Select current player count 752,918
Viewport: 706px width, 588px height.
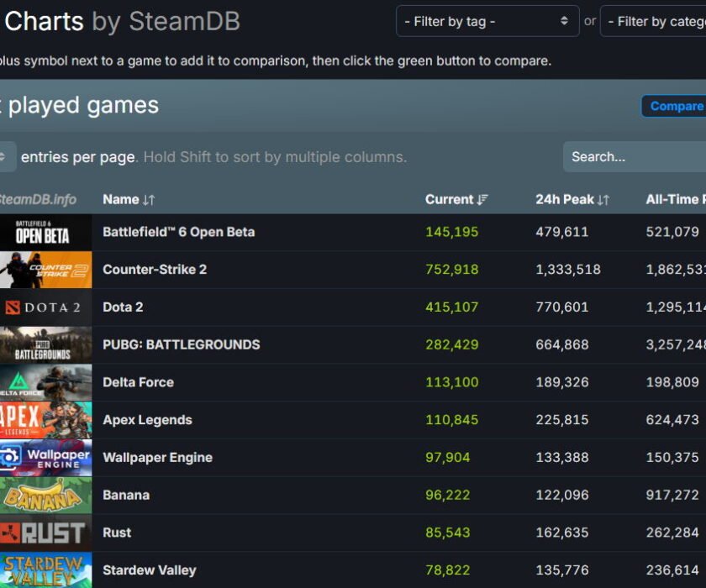(452, 269)
